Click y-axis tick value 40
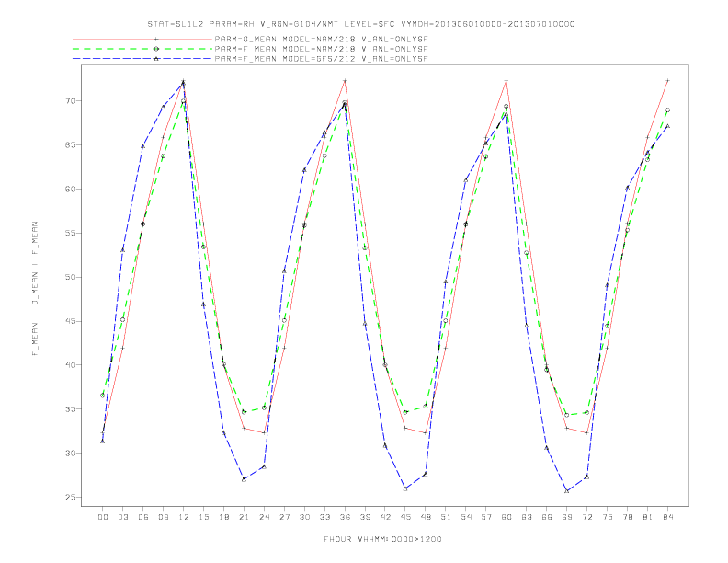Screen dimensions: 728x563 [70, 365]
